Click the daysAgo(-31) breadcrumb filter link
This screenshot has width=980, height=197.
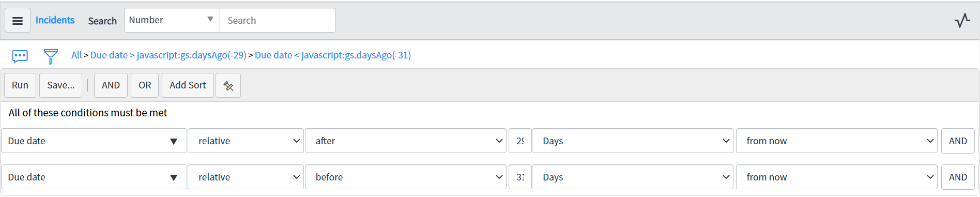pyautogui.click(x=333, y=55)
